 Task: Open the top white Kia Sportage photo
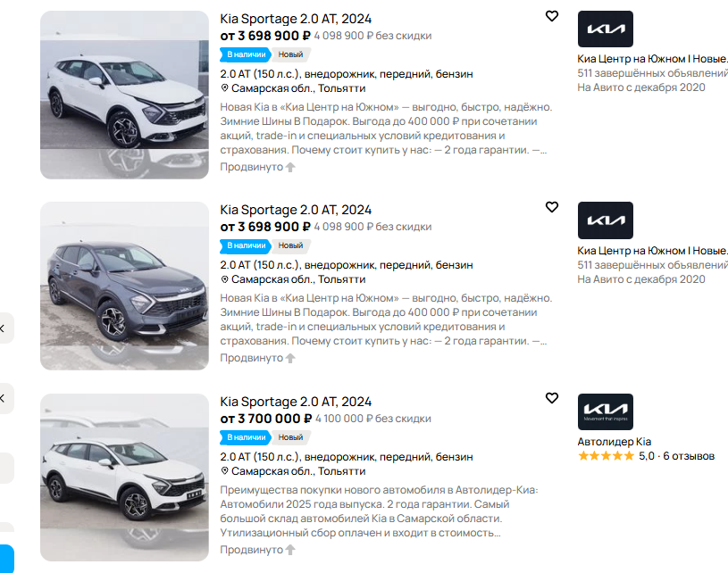(x=124, y=95)
